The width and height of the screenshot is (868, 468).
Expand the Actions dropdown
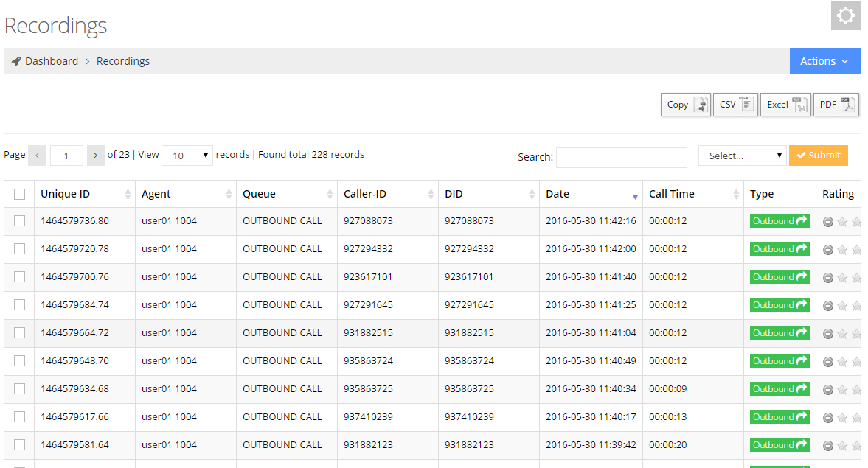(824, 61)
